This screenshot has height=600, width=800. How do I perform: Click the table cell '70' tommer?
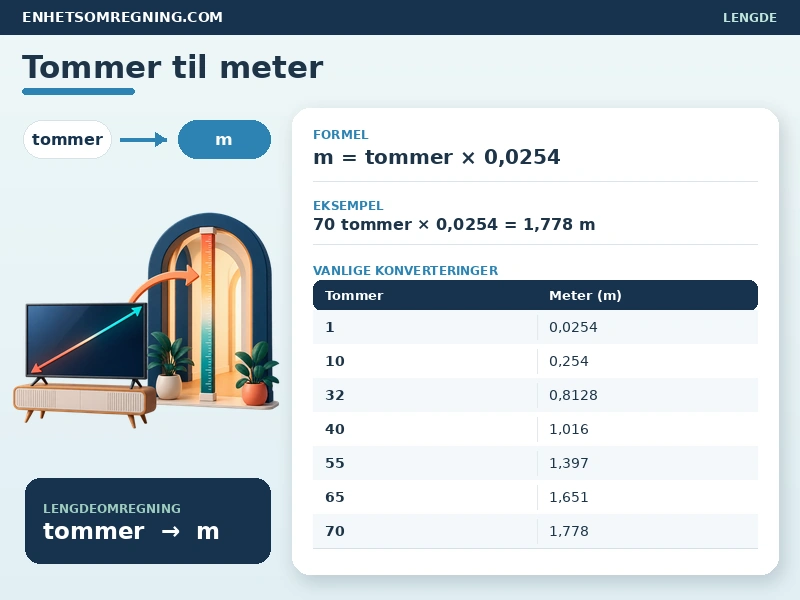point(335,531)
